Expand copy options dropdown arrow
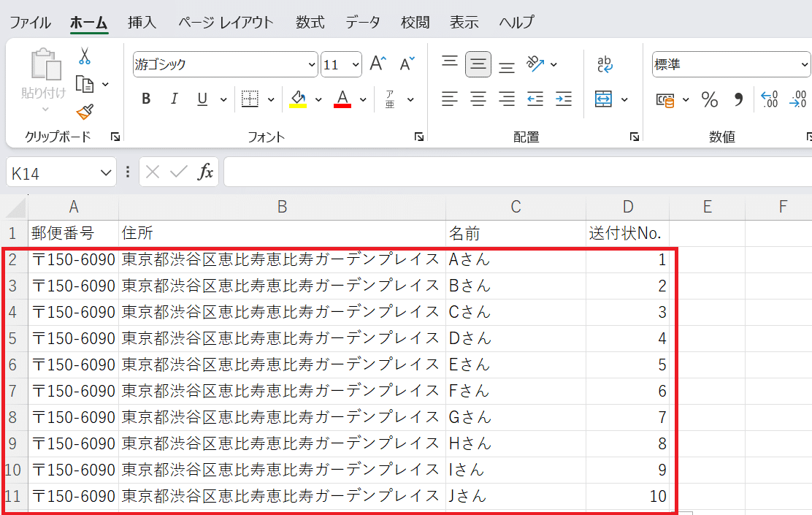The width and height of the screenshot is (812, 515). [106, 84]
